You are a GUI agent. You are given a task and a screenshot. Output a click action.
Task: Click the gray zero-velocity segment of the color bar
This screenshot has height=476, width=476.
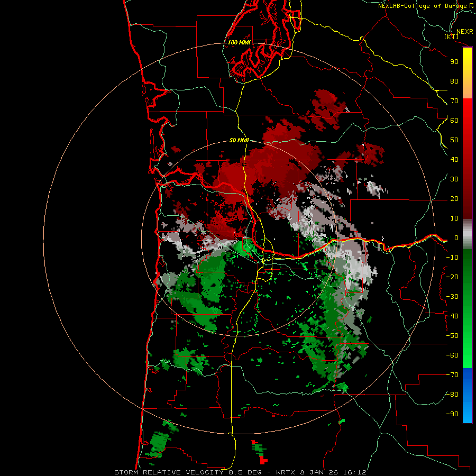pyautogui.click(x=467, y=234)
